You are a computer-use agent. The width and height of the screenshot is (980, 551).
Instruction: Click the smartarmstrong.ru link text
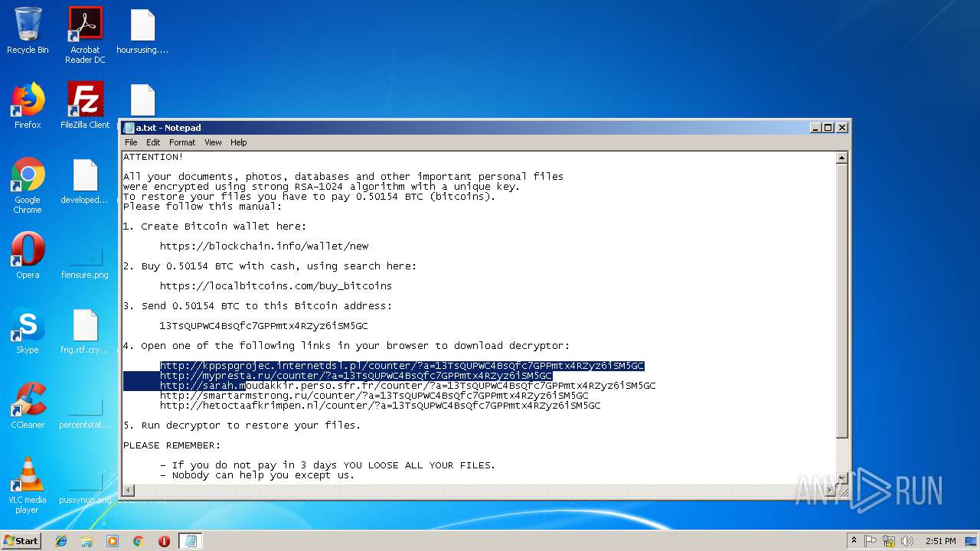374,396
